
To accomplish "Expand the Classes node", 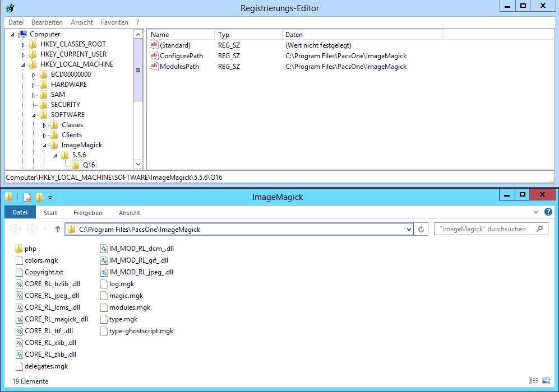I will (x=44, y=125).
